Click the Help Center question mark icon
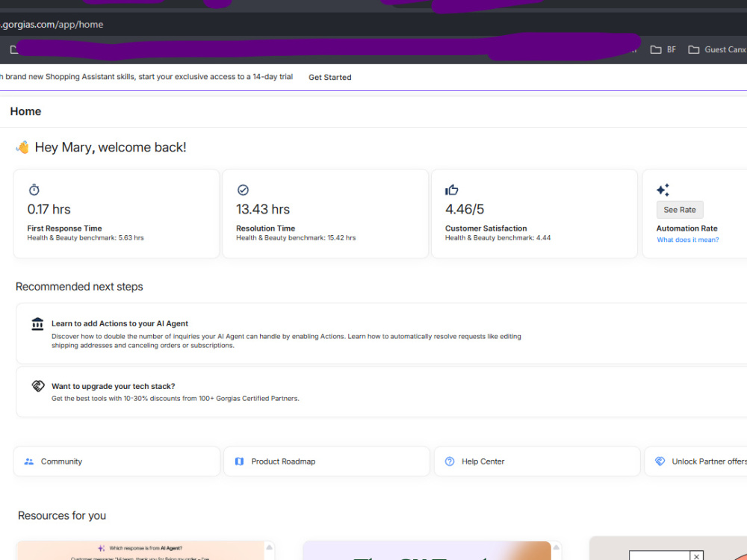747x560 pixels. tap(449, 461)
